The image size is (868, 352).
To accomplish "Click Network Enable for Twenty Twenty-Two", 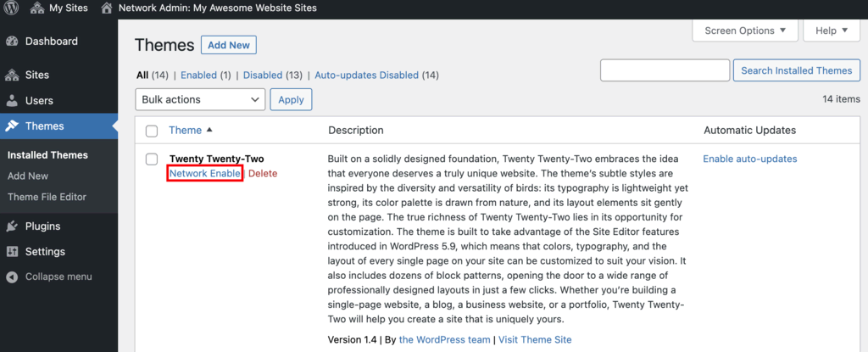I will (205, 174).
